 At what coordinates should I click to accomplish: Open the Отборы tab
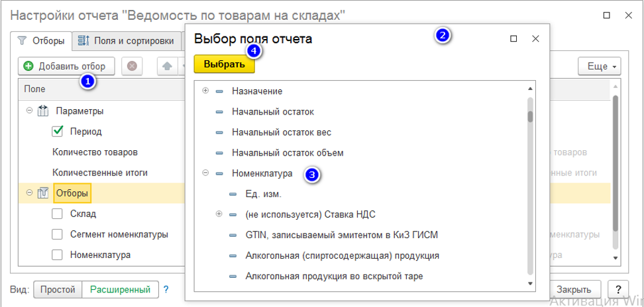pos(41,40)
